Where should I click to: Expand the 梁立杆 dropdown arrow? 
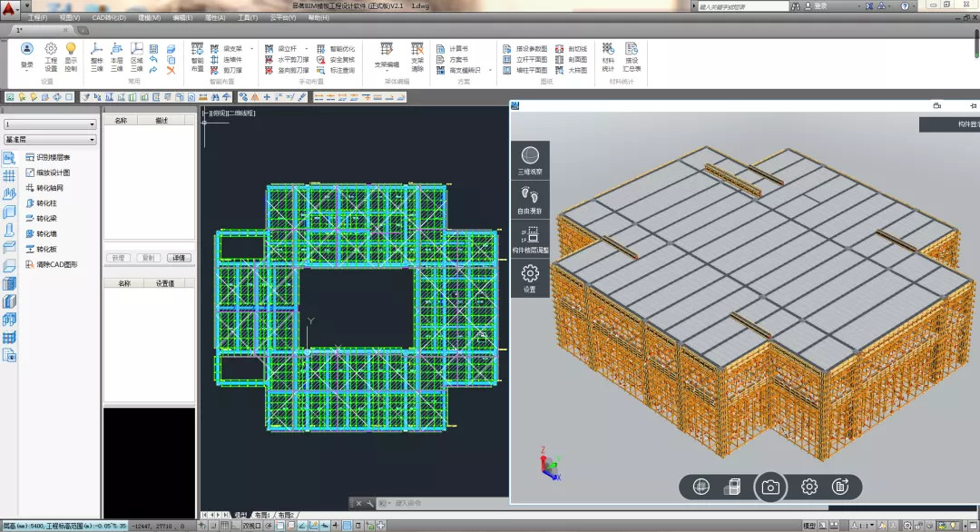(x=306, y=49)
